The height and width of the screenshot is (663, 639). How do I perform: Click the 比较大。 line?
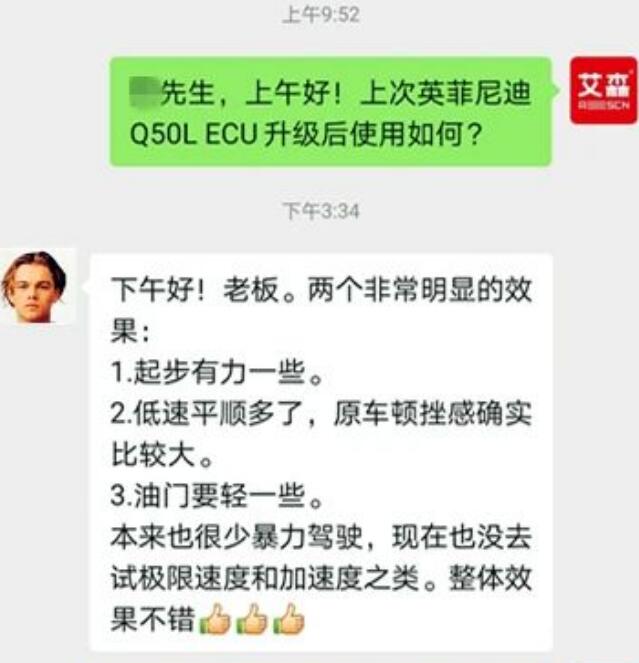[161, 455]
